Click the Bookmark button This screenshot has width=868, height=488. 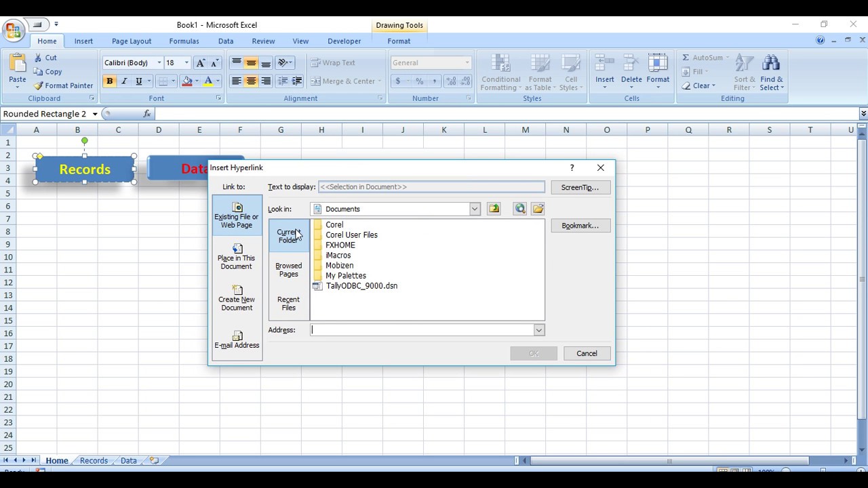click(x=580, y=226)
